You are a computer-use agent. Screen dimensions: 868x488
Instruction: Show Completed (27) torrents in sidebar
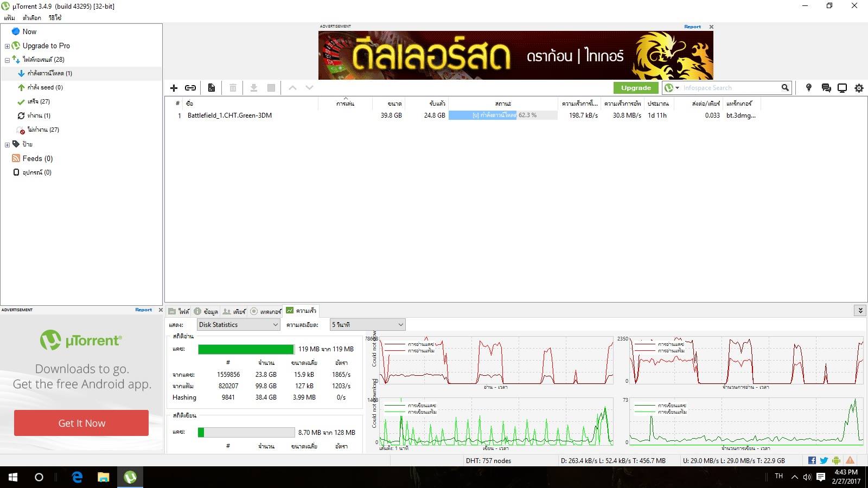pos(39,101)
